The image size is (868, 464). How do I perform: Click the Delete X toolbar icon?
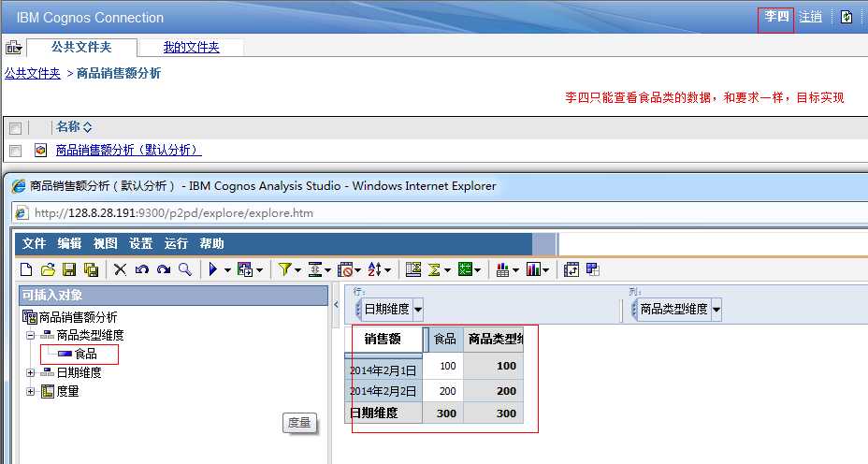pyautogui.click(x=120, y=269)
